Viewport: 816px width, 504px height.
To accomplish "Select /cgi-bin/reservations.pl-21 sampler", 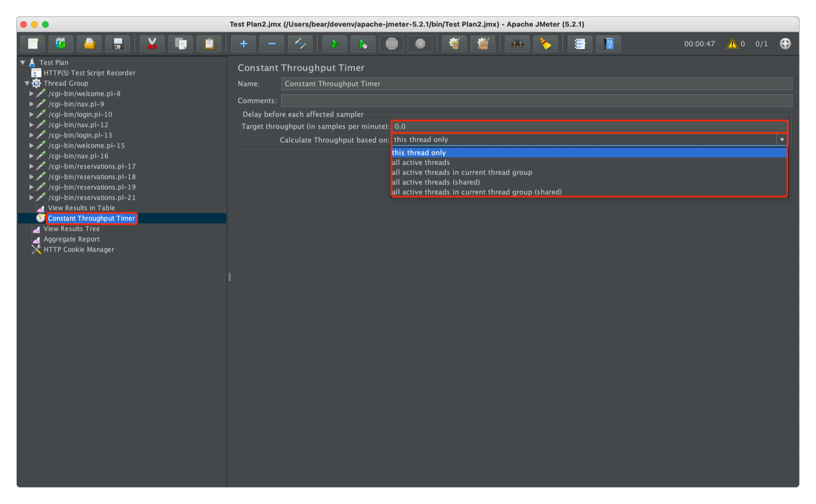I will pyautogui.click(x=92, y=197).
